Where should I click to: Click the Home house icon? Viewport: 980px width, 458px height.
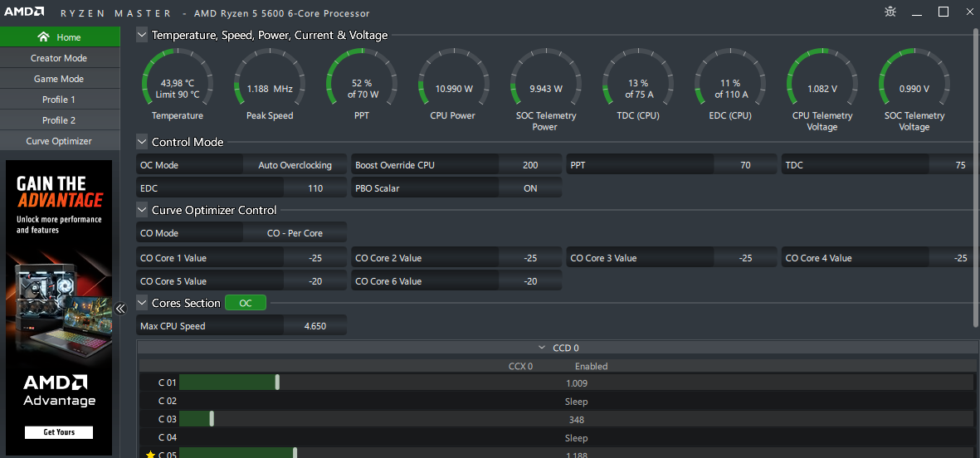click(43, 37)
